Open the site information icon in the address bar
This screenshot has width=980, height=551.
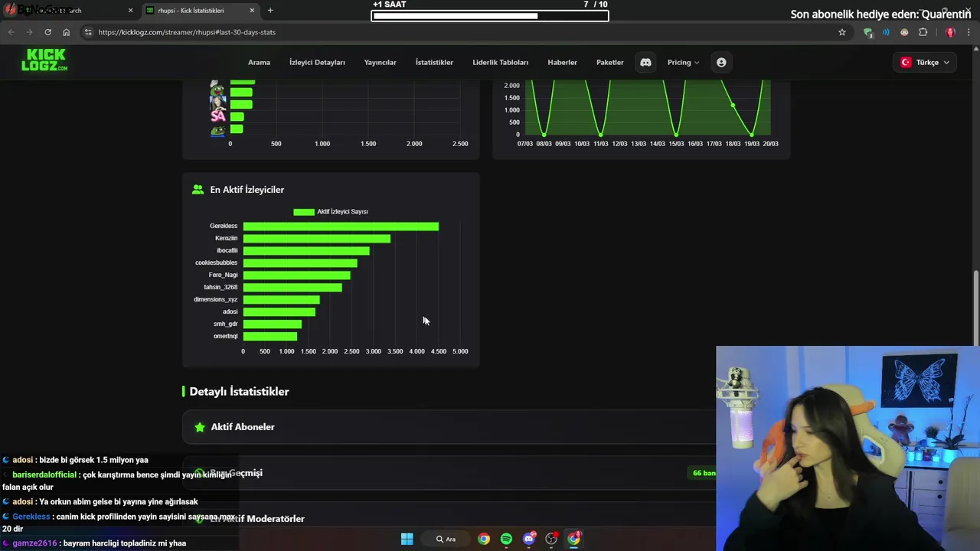(88, 32)
